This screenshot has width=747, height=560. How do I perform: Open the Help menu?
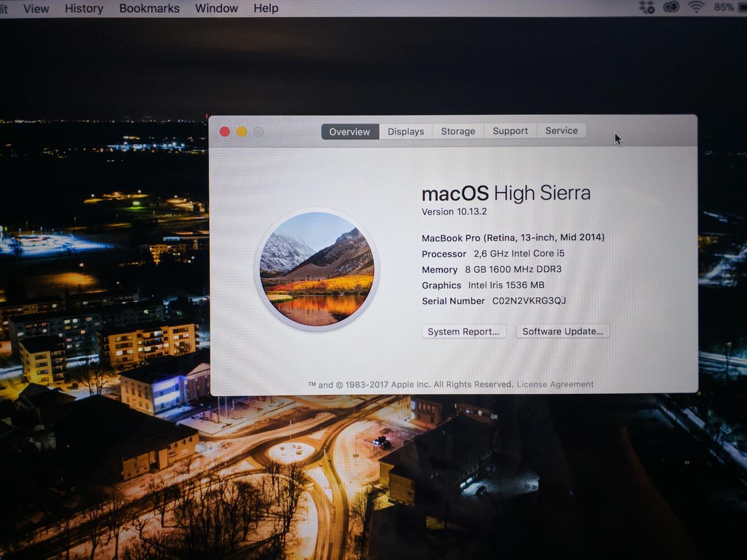pos(266,9)
